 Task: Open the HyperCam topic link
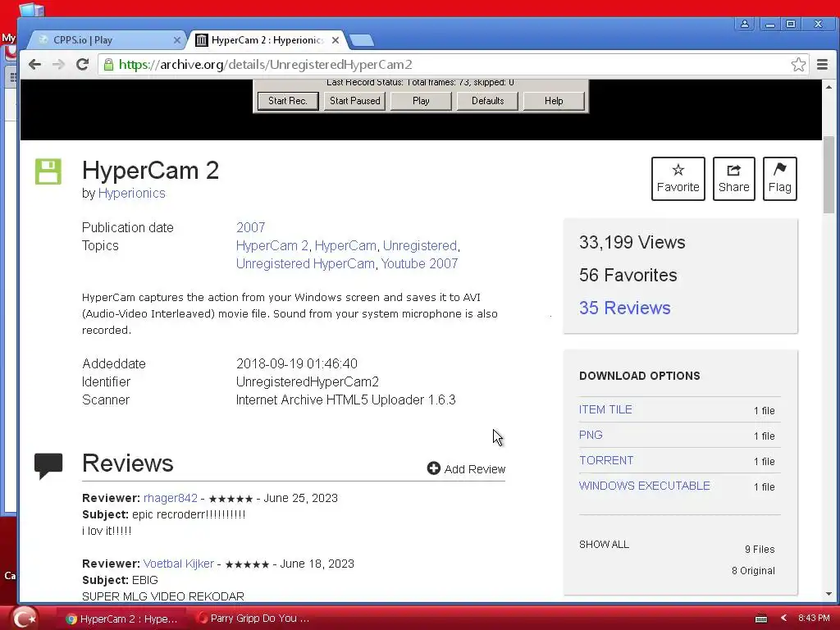345,246
